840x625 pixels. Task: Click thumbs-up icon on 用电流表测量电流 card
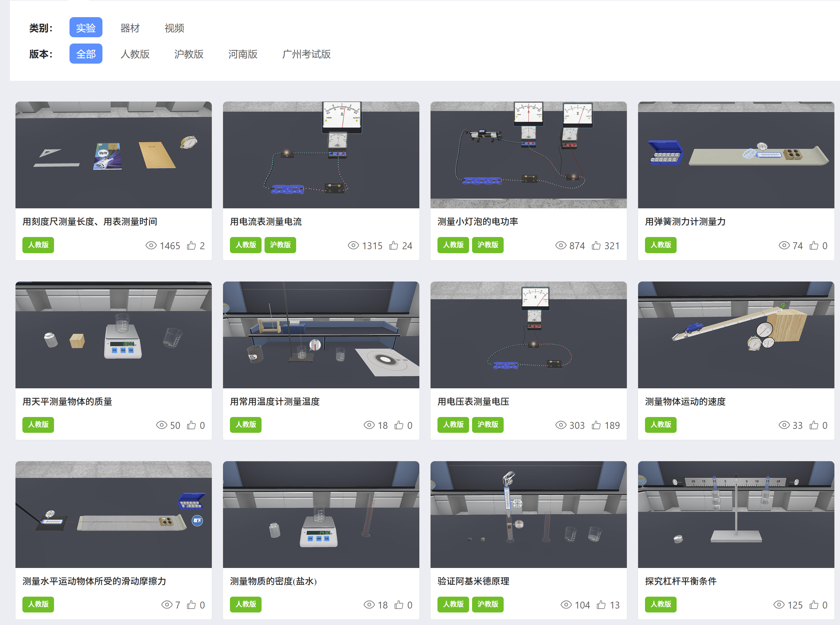click(x=394, y=246)
